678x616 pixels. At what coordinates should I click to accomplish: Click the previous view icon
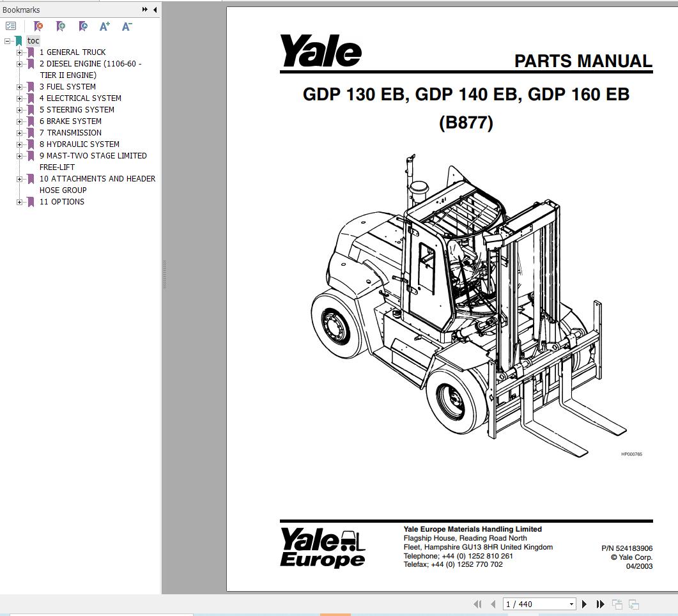617,604
